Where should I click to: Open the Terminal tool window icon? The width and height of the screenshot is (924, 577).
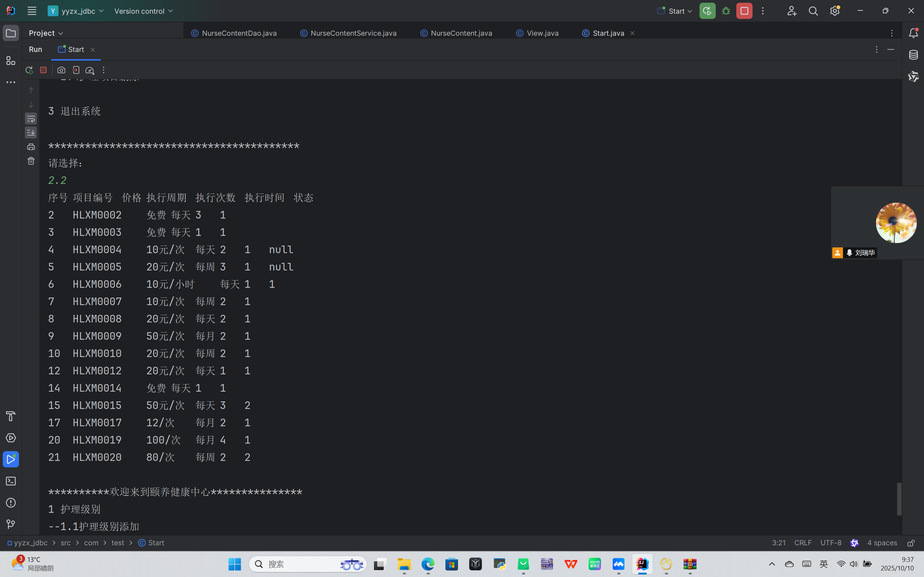(x=11, y=481)
